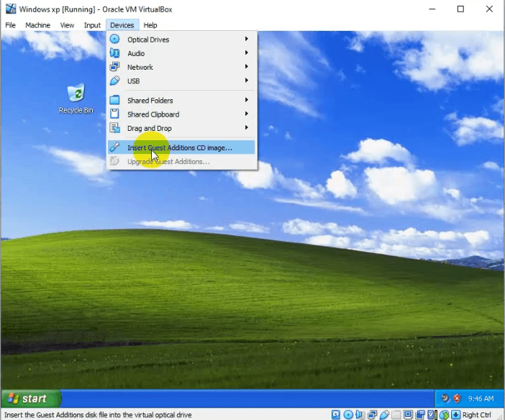Open the Input menu

point(92,25)
